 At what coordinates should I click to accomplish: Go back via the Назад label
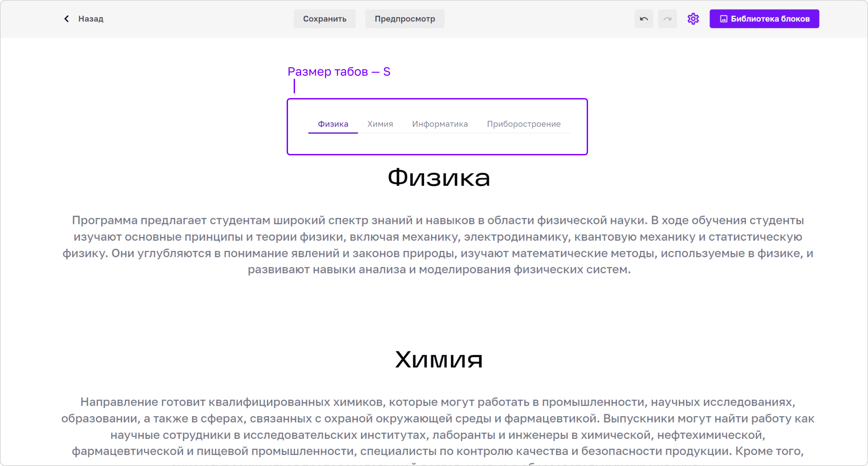click(x=91, y=19)
